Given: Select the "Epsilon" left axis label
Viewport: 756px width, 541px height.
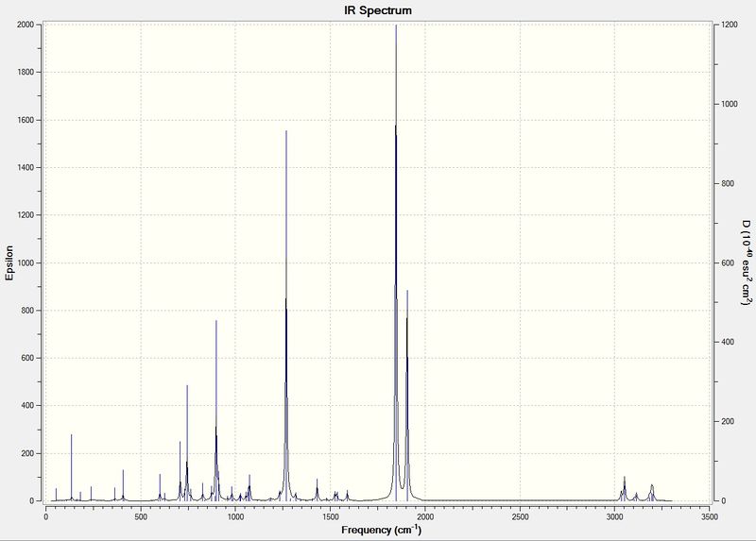Looking at the screenshot, I should click(x=9, y=263).
